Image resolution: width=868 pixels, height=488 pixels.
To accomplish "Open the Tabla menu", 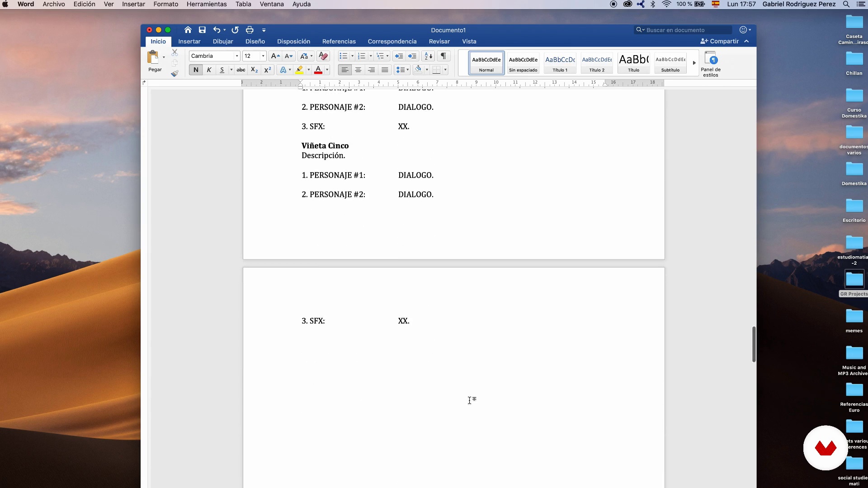I will [243, 4].
